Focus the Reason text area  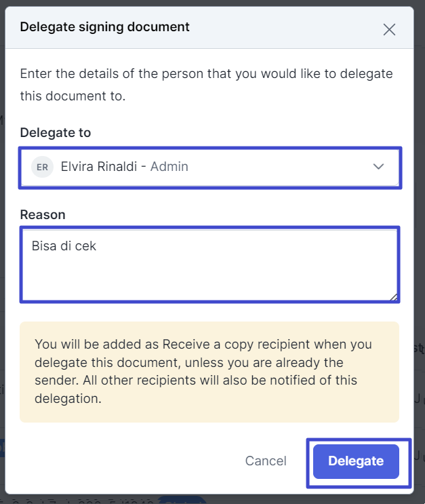click(209, 265)
